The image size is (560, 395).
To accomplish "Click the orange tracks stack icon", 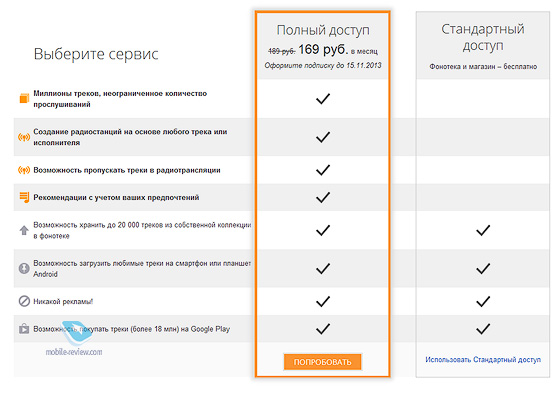I will point(24,98).
